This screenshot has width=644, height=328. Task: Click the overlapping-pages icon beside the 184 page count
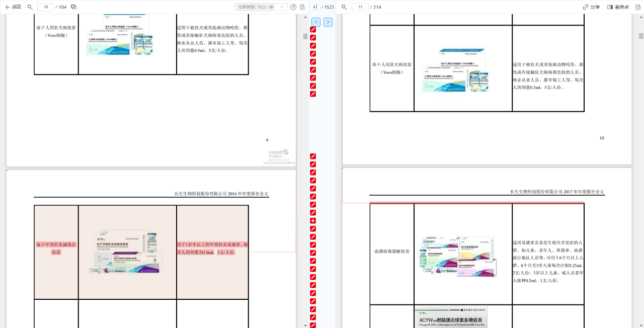pyautogui.click(x=74, y=7)
